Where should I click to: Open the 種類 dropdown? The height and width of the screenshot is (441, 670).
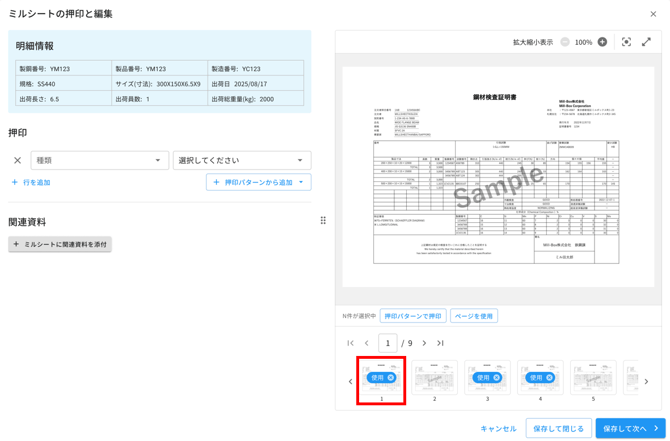click(x=99, y=160)
